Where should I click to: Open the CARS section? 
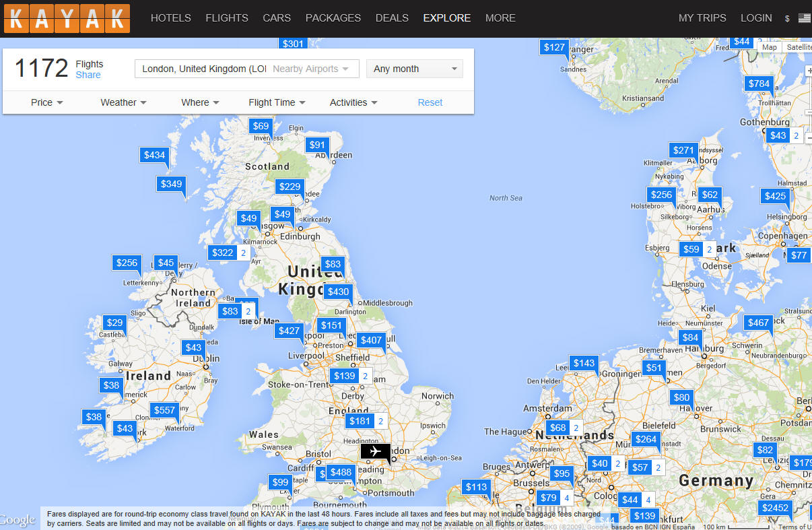tap(277, 18)
